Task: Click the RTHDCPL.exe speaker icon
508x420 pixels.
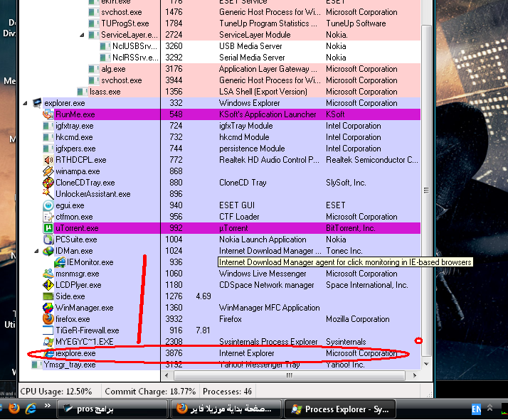Action: pos(48,160)
